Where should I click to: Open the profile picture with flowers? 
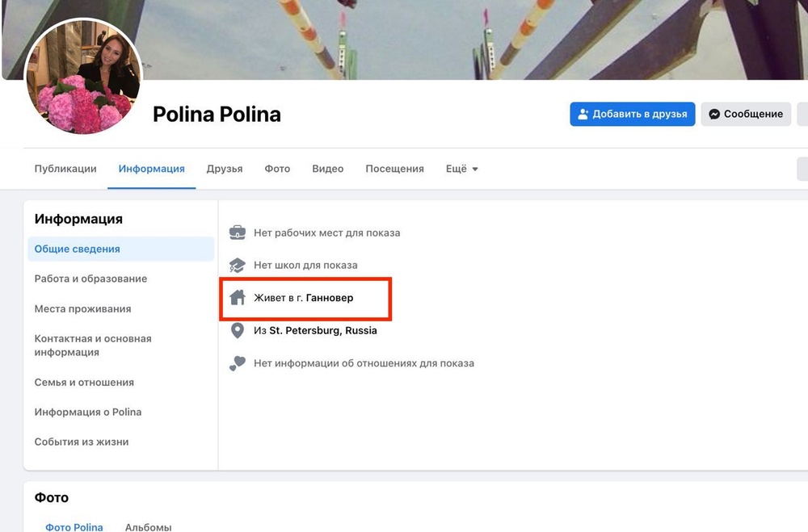click(x=84, y=77)
